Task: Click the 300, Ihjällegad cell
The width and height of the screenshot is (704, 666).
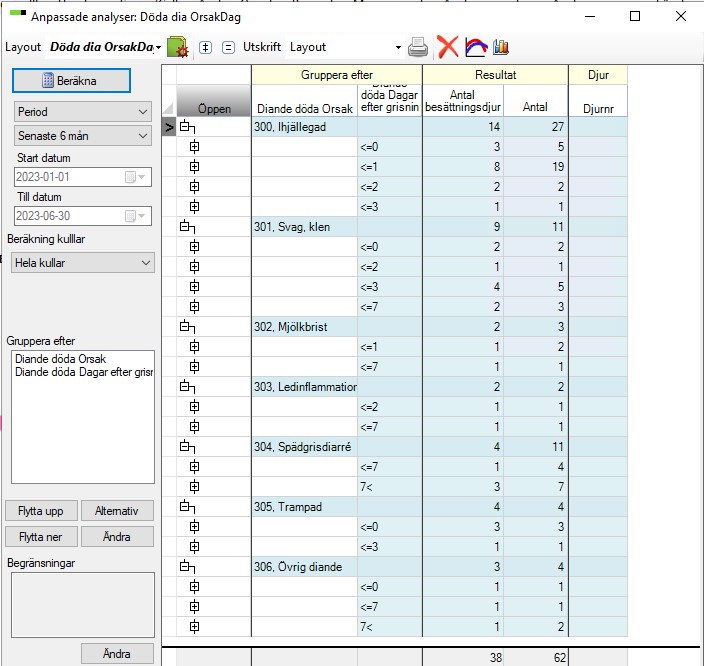Action: click(x=304, y=127)
